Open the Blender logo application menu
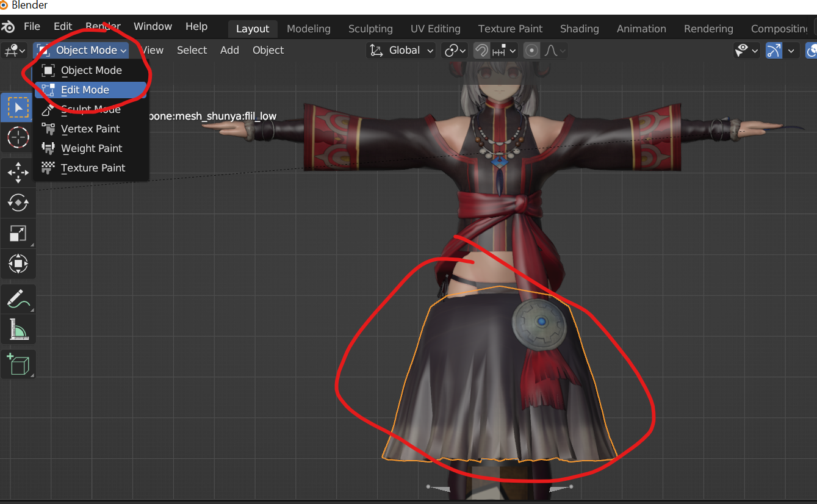The width and height of the screenshot is (817, 504). coord(9,27)
